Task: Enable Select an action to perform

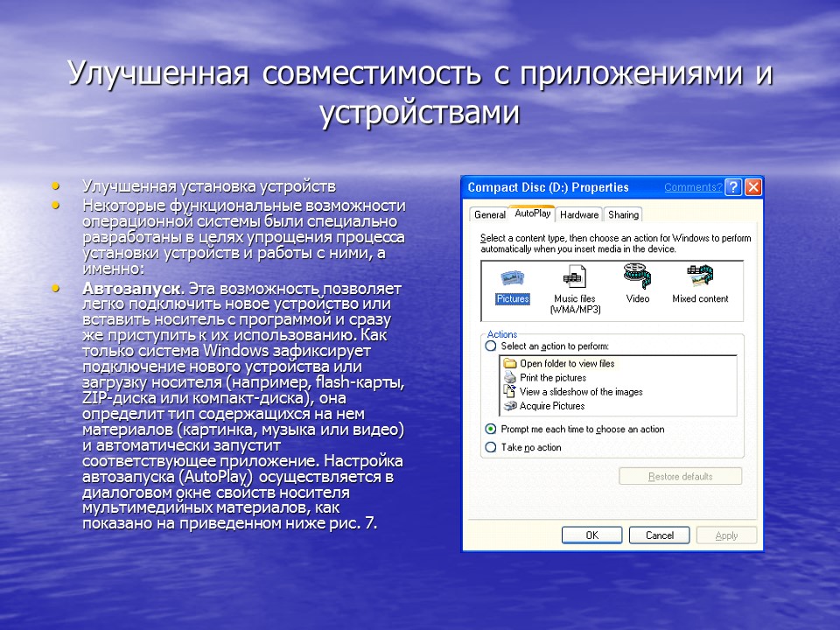Action: click(x=490, y=346)
